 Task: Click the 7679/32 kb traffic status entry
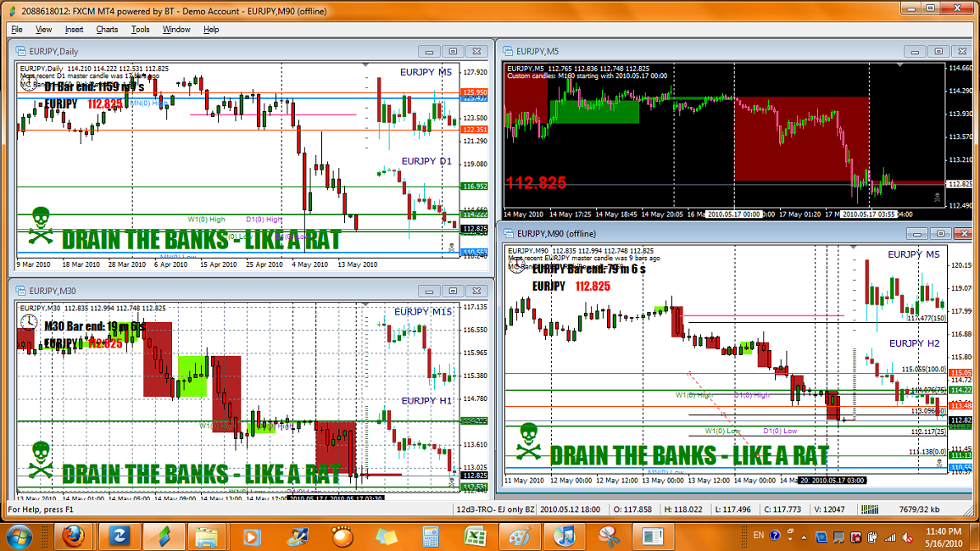(x=918, y=509)
